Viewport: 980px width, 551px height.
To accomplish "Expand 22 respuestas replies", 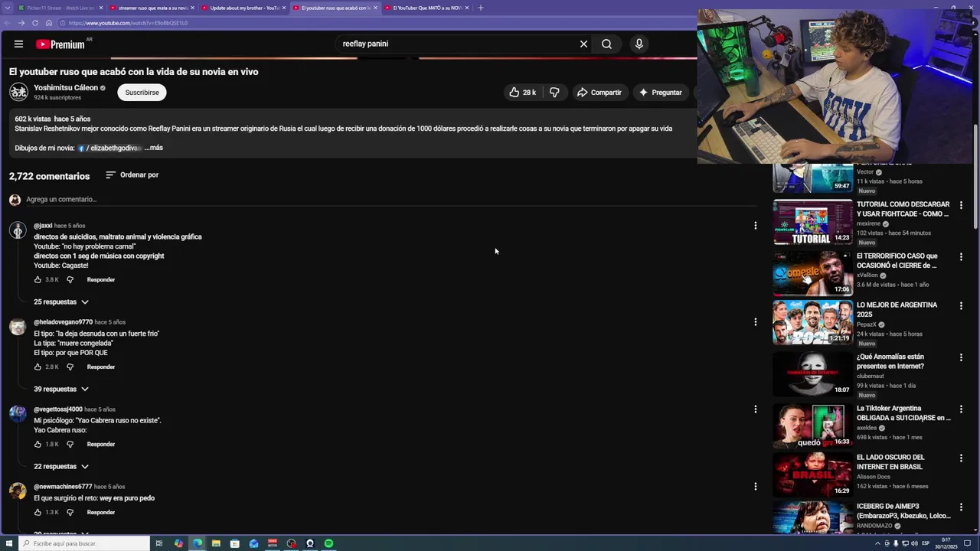I will click(x=61, y=466).
